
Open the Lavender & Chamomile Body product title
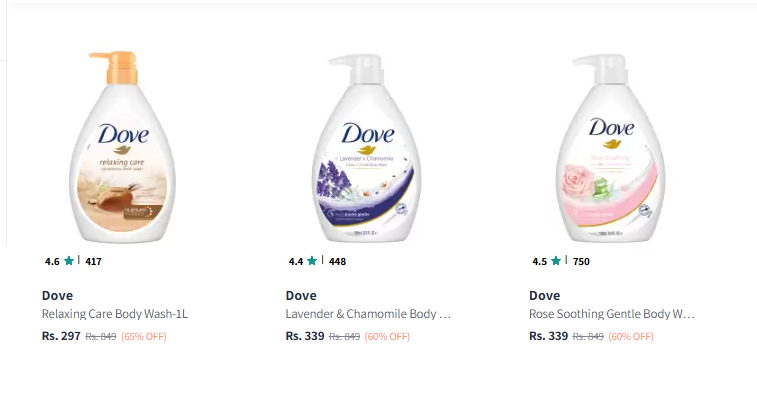coord(368,314)
